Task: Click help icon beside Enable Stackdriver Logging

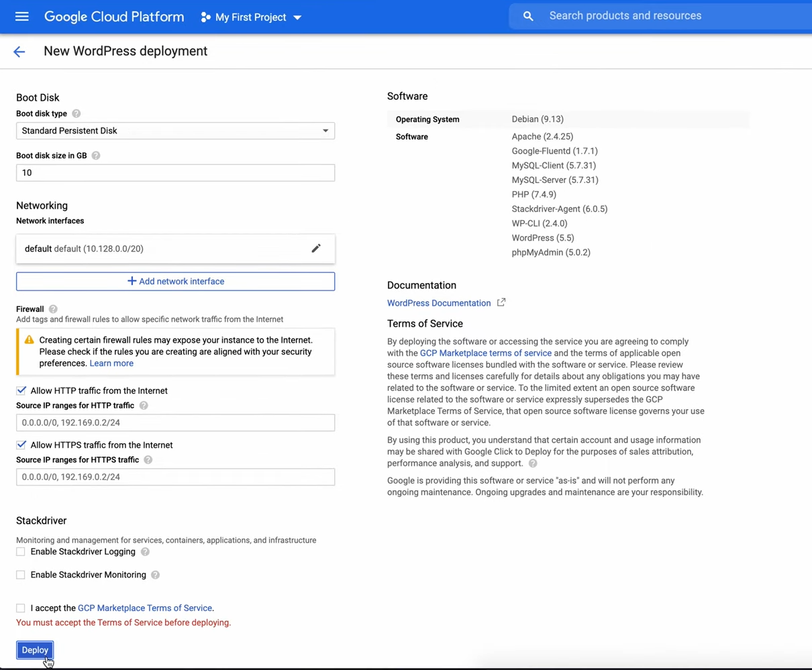Action: (x=145, y=552)
